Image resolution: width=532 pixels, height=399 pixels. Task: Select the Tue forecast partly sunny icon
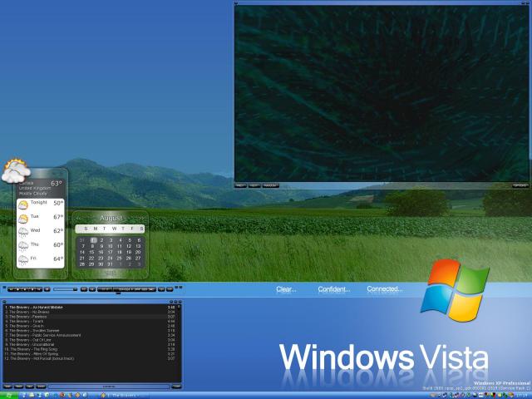[22, 219]
